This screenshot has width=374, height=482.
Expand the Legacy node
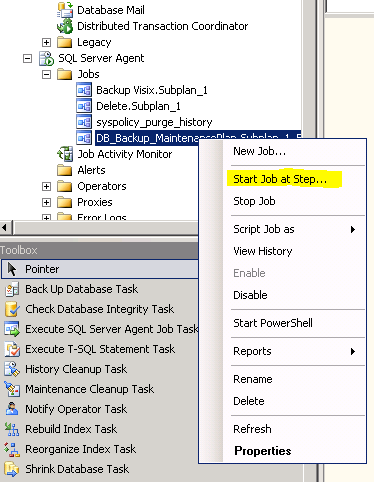46,42
